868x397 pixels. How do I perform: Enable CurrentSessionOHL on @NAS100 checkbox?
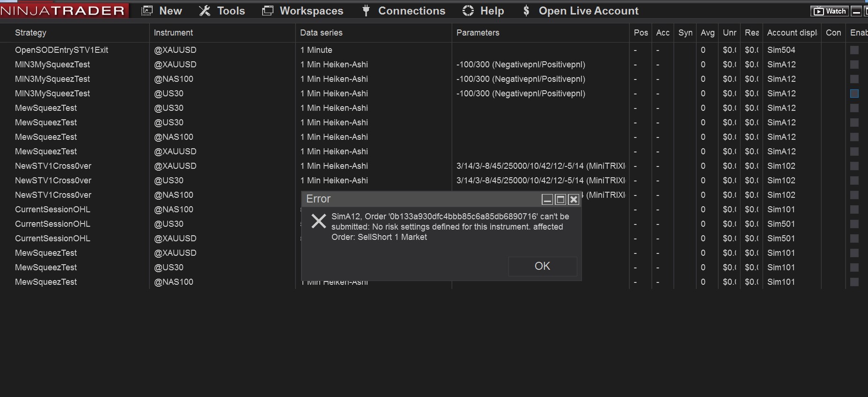(854, 209)
